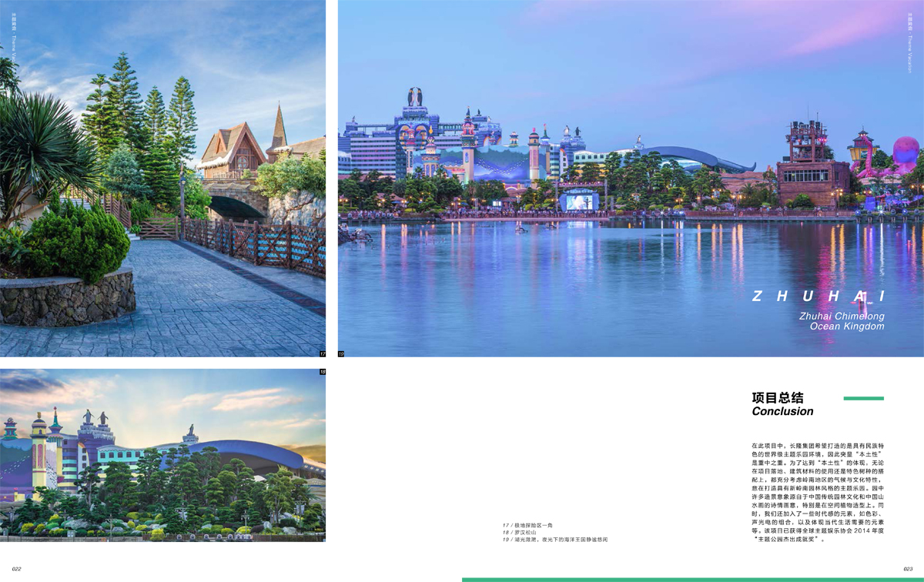Click the conclusion body paragraph

click(x=818, y=493)
